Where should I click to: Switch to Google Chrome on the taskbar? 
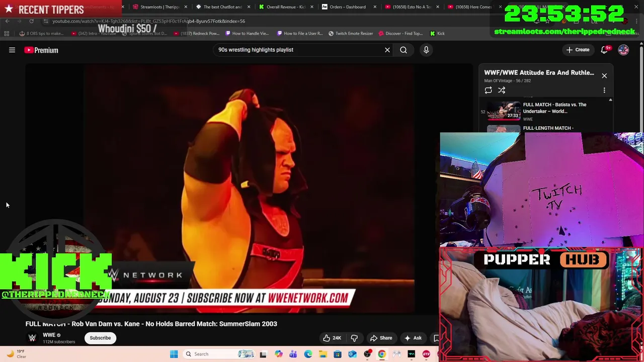[382, 354]
